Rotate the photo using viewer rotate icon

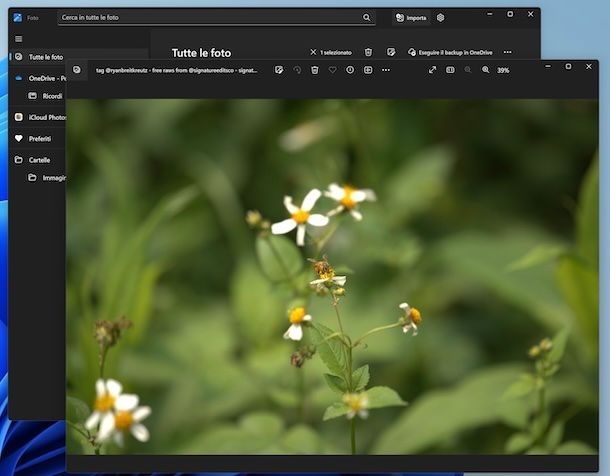[x=297, y=70]
